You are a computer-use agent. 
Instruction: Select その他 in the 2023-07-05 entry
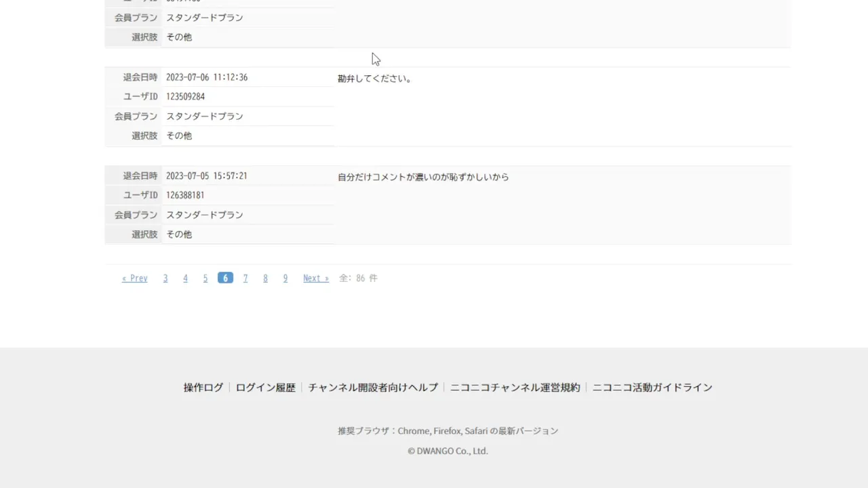click(x=179, y=235)
